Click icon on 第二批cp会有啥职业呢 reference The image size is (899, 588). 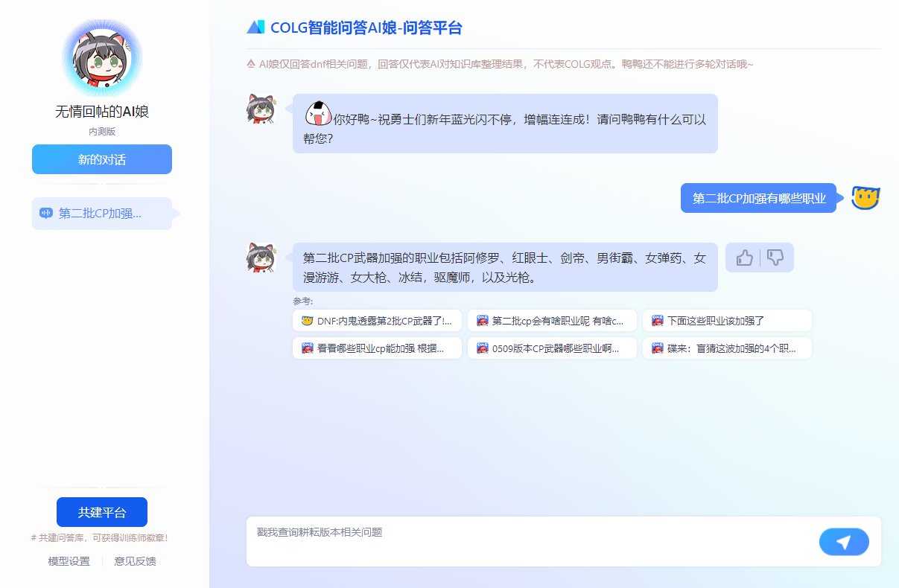[x=482, y=321]
